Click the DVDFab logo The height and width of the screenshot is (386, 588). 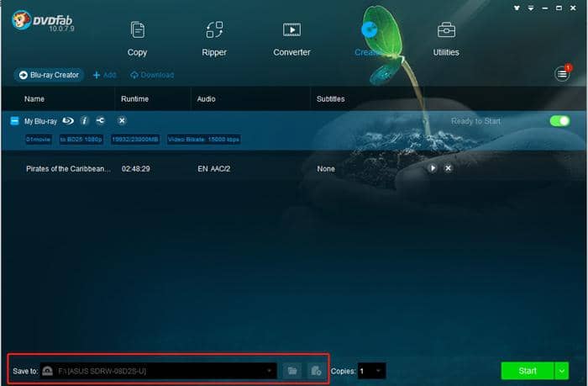(43, 21)
